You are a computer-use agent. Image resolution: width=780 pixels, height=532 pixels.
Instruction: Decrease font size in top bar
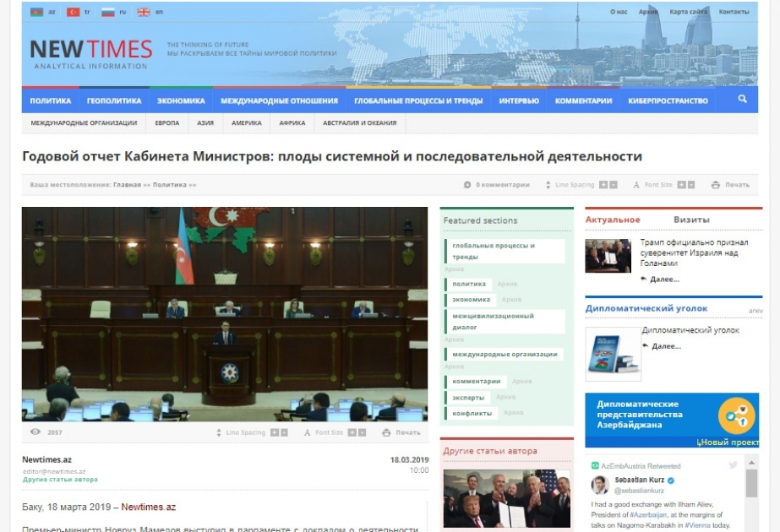(690, 184)
